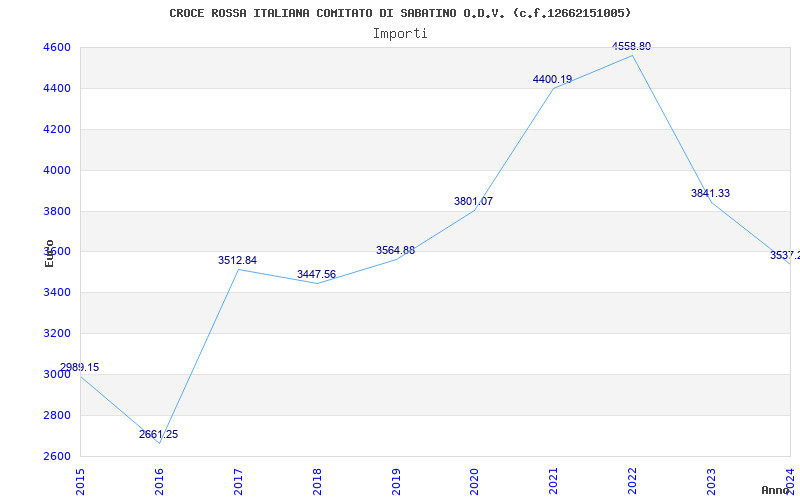Click data label 2989.15

[80, 367]
